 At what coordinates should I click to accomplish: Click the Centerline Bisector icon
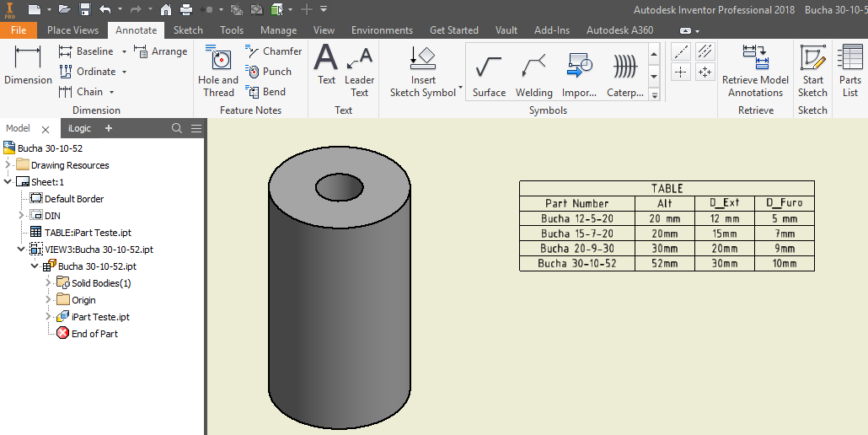(705, 51)
